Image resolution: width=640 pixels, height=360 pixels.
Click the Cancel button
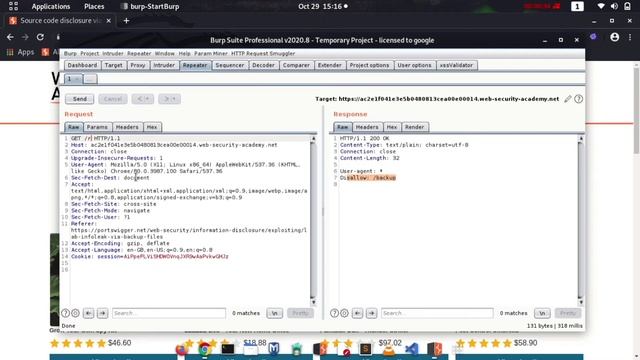[x=113, y=99]
